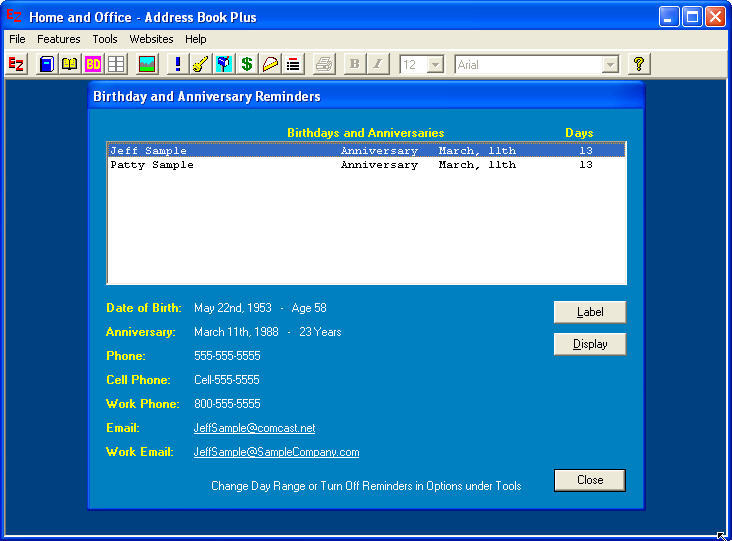Image resolution: width=732 pixels, height=541 pixels.
Task: Click the EZ logo toolbar icon
Action: 16,64
